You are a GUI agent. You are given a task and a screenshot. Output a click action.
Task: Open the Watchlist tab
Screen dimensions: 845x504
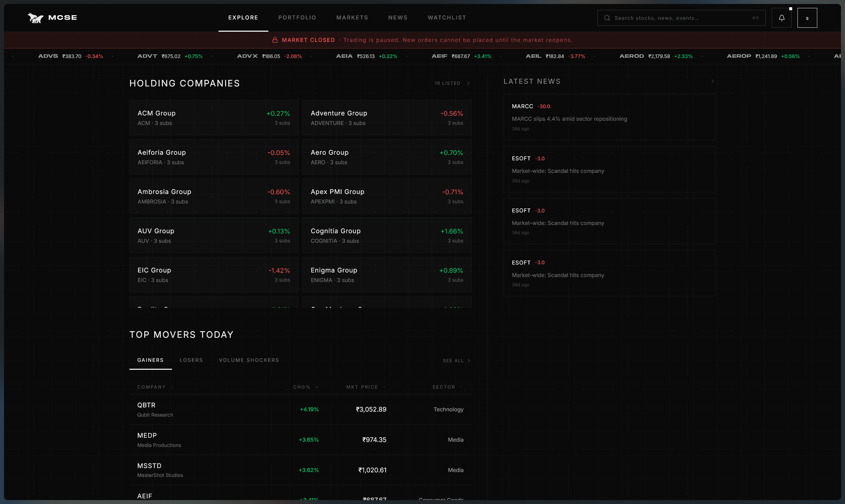[447, 18]
